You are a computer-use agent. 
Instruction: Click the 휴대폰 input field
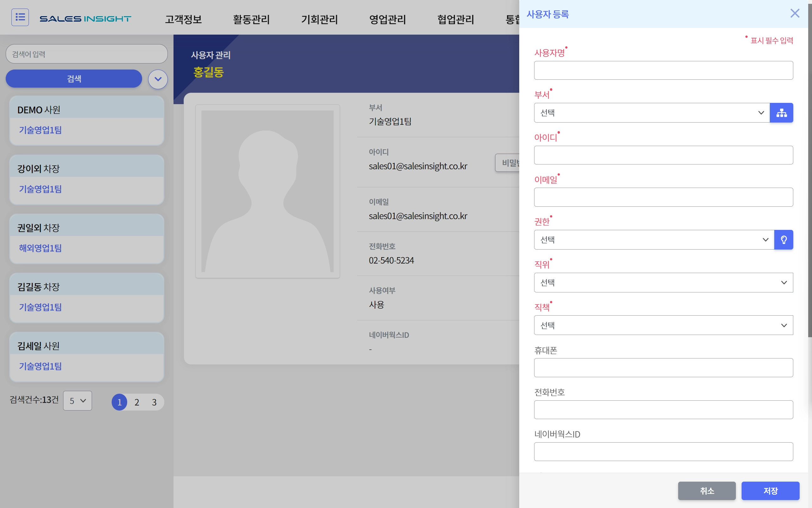click(663, 368)
